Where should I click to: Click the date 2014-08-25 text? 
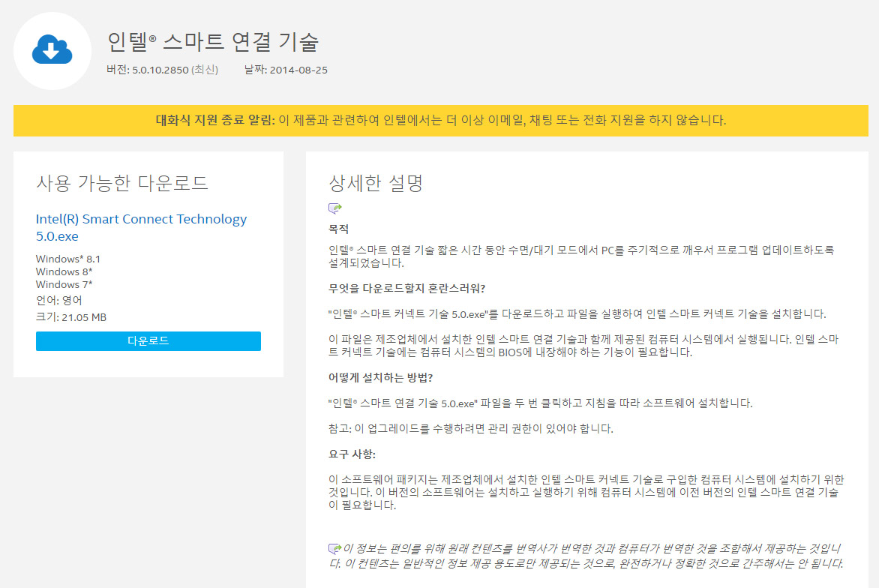299,70
